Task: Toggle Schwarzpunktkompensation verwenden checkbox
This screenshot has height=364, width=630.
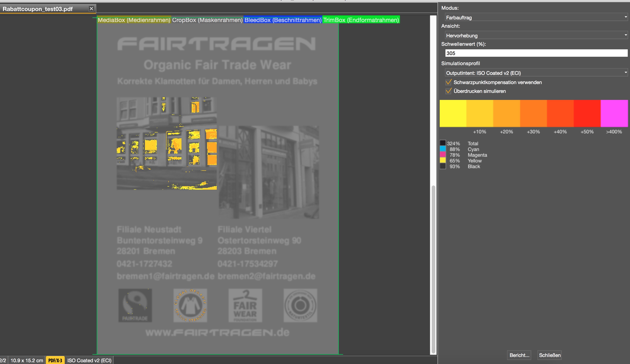Action: (448, 82)
